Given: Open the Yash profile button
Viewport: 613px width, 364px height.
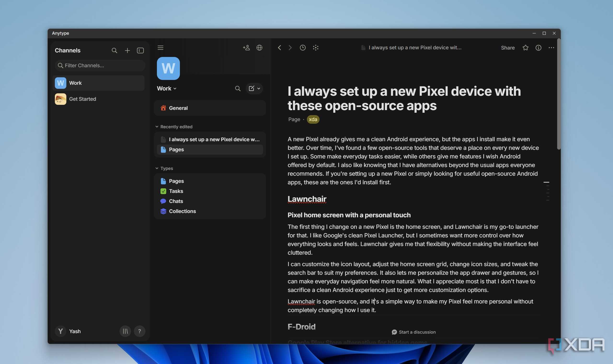Looking at the screenshot, I should pos(68,331).
